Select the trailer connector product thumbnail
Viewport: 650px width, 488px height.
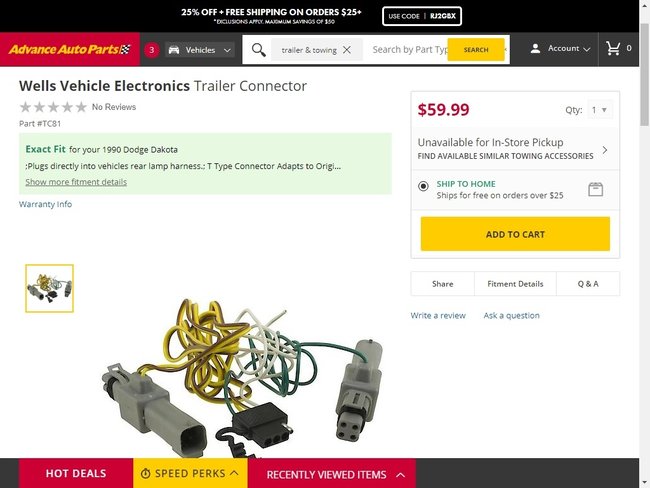(x=49, y=288)
